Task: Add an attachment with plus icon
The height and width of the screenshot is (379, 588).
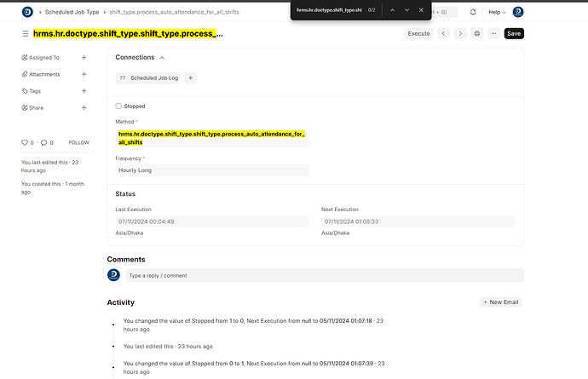Action: pos(84,74)
